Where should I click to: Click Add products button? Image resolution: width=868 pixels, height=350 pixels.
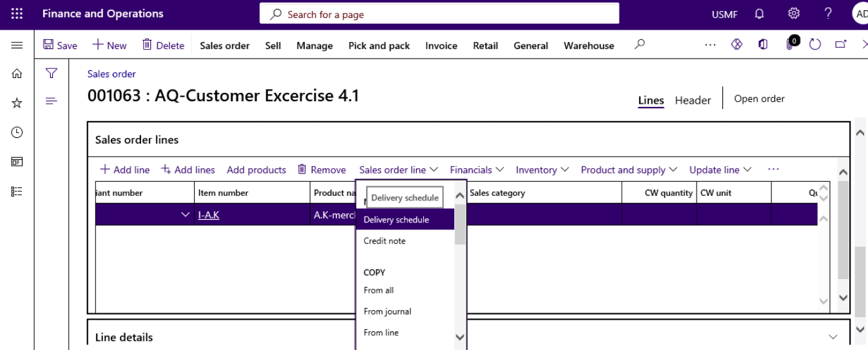[256, 170]
